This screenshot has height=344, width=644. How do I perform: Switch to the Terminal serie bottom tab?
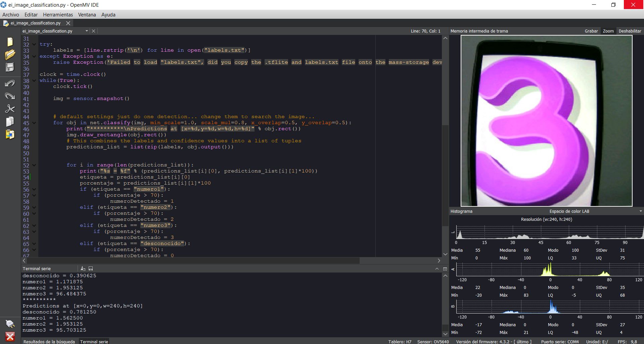coord(94,341)
